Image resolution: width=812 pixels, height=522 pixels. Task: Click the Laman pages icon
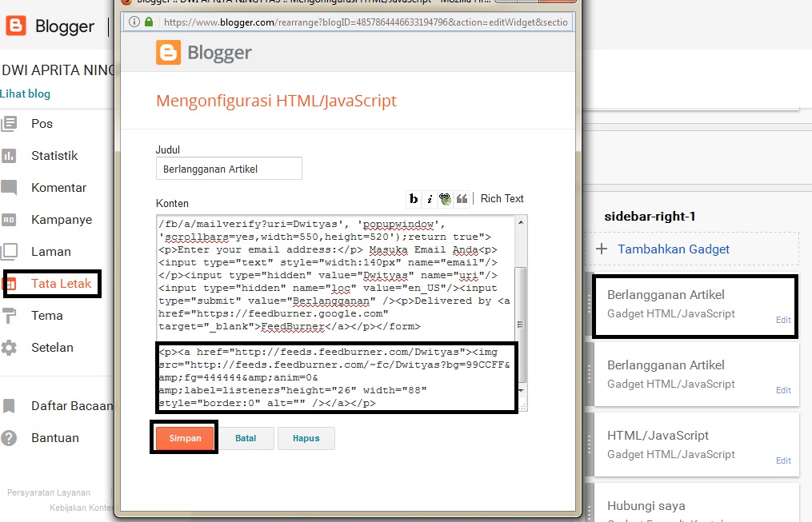(x=9, y=252)
